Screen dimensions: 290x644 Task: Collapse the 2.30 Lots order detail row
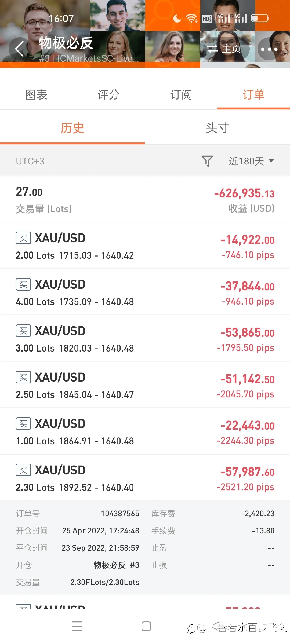pyautogui.click(x=145, y=478)
